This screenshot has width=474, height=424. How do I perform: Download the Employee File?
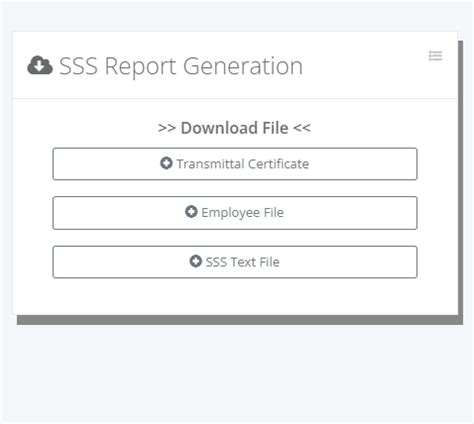pyautogui.click(x=235, y=213)
